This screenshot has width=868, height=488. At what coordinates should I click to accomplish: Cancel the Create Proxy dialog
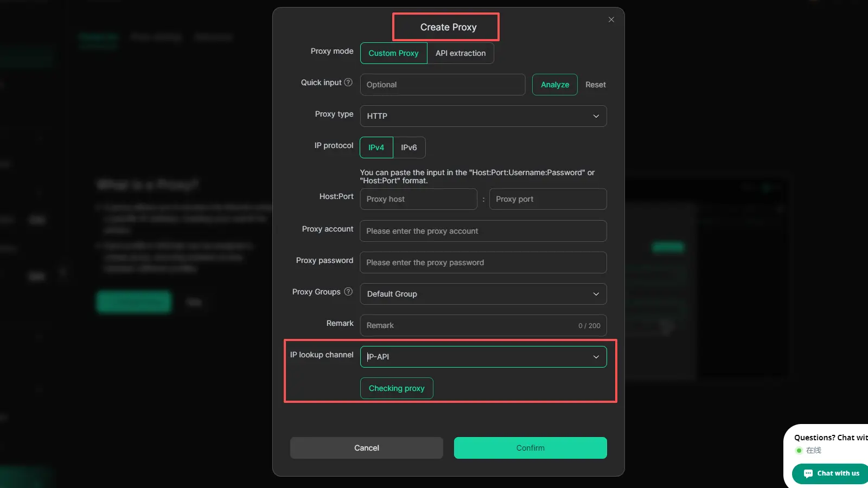(366, 448)
